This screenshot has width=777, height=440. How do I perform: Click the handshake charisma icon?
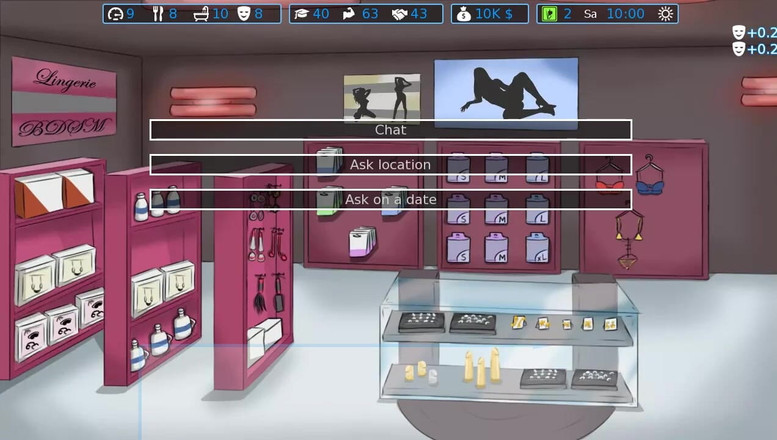(399, 14)
